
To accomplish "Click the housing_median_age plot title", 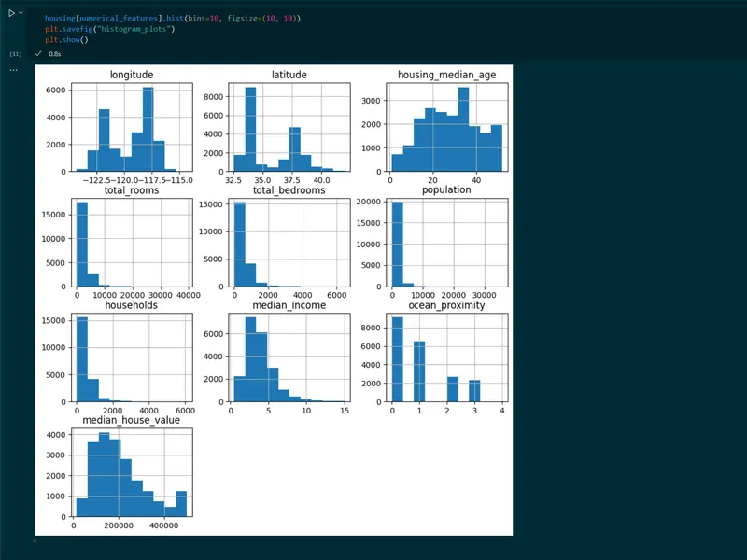I will pos(447,75).
